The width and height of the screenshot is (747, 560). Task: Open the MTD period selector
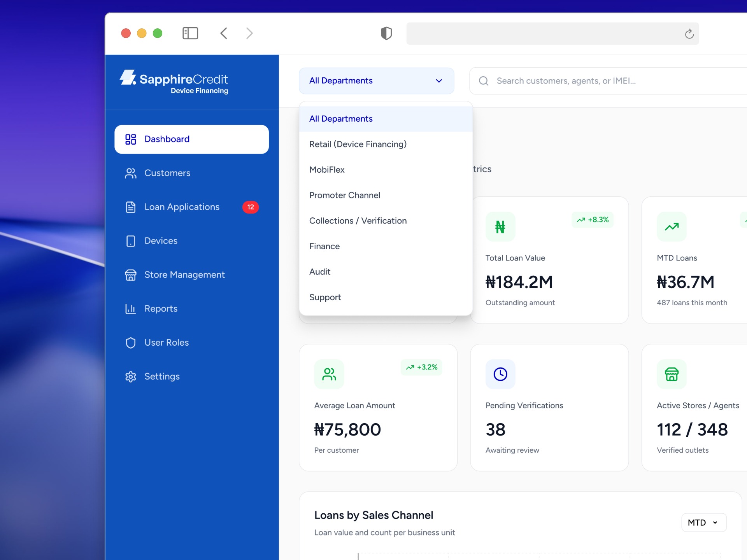(703, 523)
